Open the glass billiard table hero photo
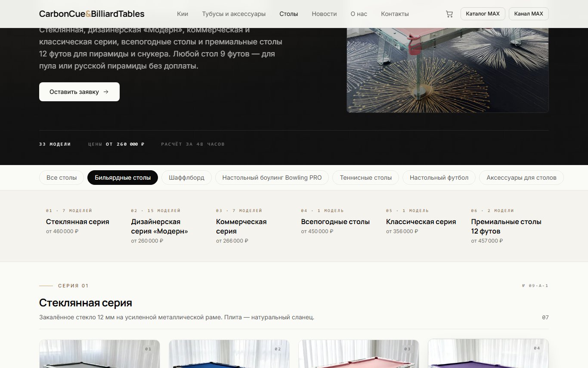The image size is (588, 368). [x=448, y=70]
